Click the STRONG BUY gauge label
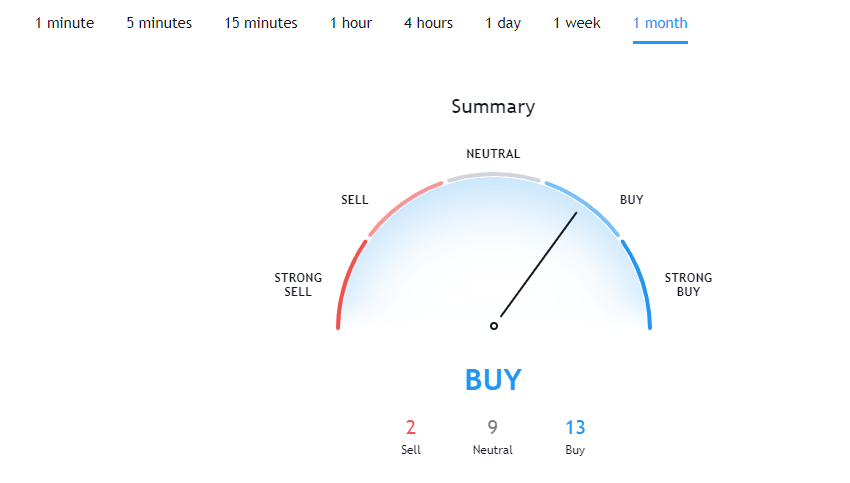Image resolution: width=850 pixels, height=483 pixels. 688,285
